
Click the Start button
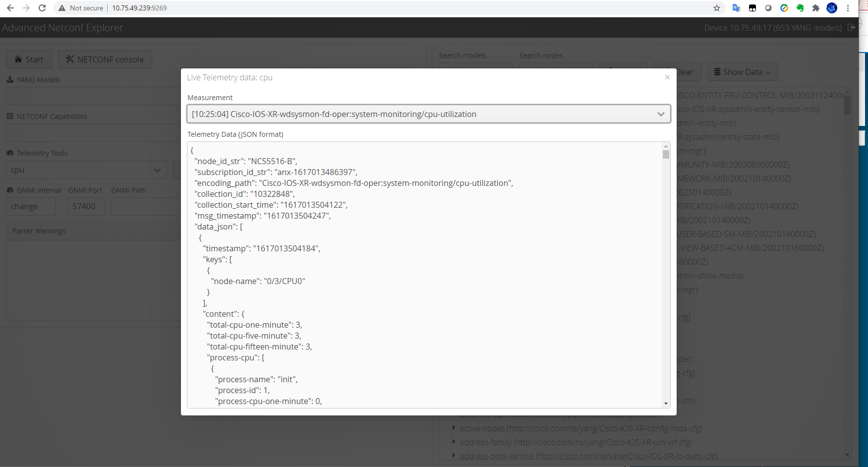[x=29, y=59]
